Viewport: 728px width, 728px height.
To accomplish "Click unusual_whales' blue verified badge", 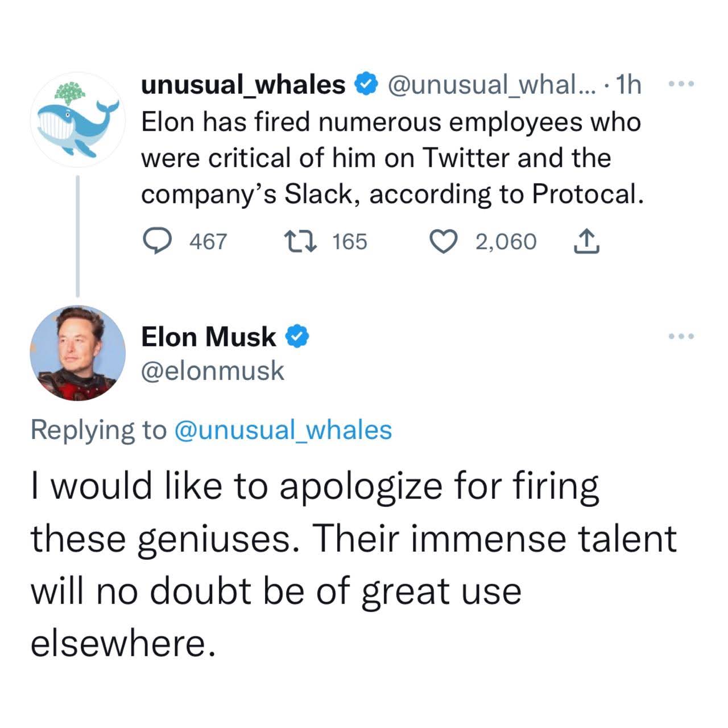I will pyautogui.click(x=366, y=85).
